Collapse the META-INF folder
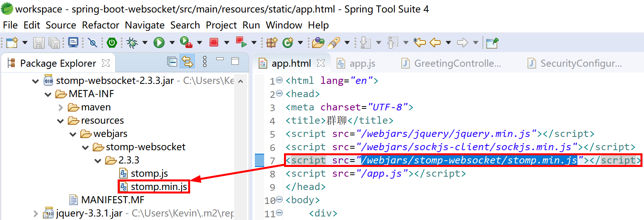Viewport: 644px width, 220px height. click(48, 94)
